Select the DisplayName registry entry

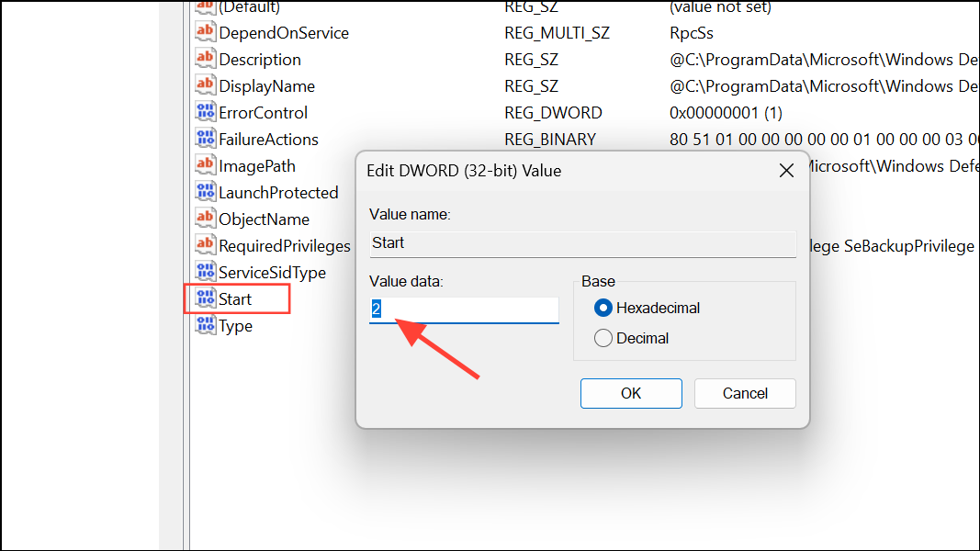pos(262,85)
